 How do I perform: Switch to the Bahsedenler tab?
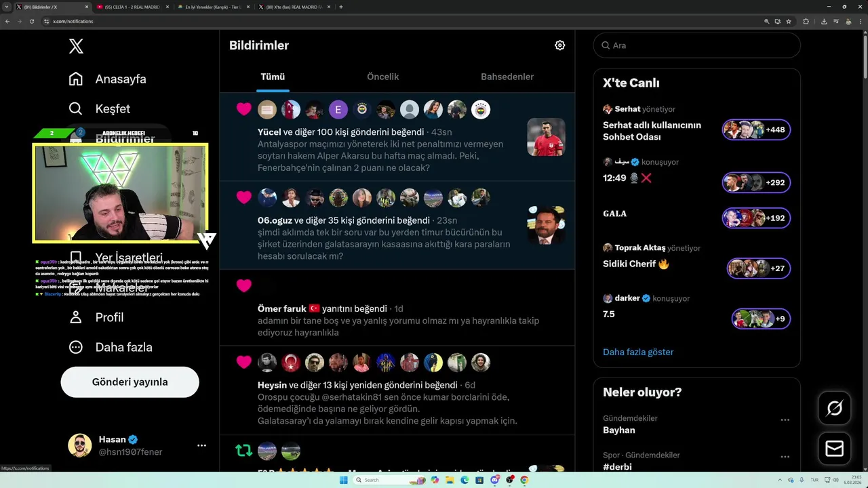(507, 77)
